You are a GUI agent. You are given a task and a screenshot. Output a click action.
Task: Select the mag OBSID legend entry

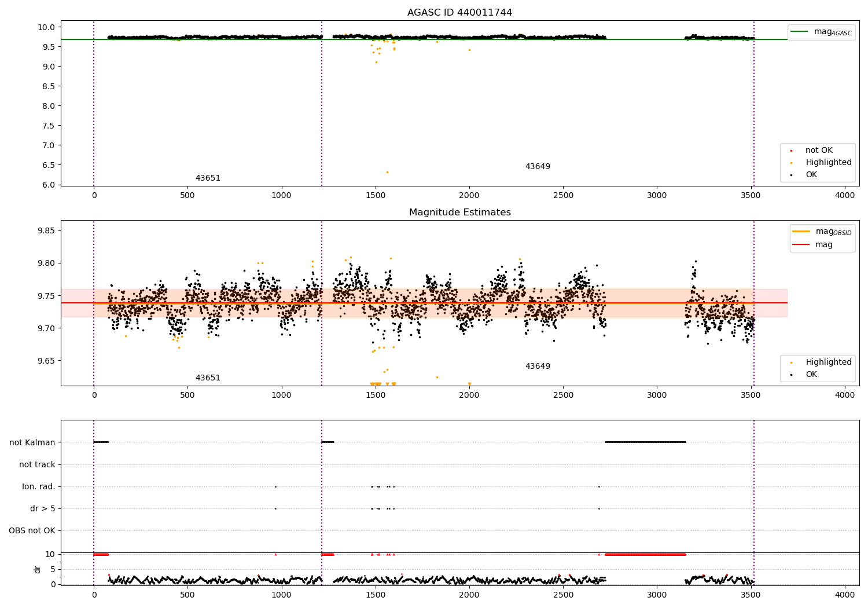822,232
